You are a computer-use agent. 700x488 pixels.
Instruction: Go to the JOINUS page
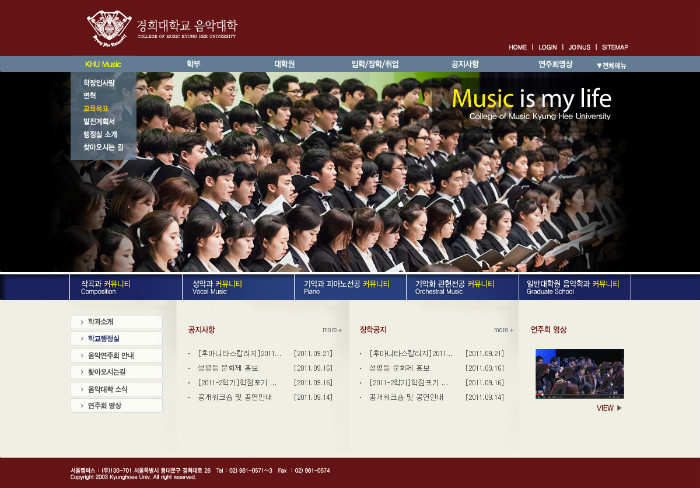coord(579,47)
